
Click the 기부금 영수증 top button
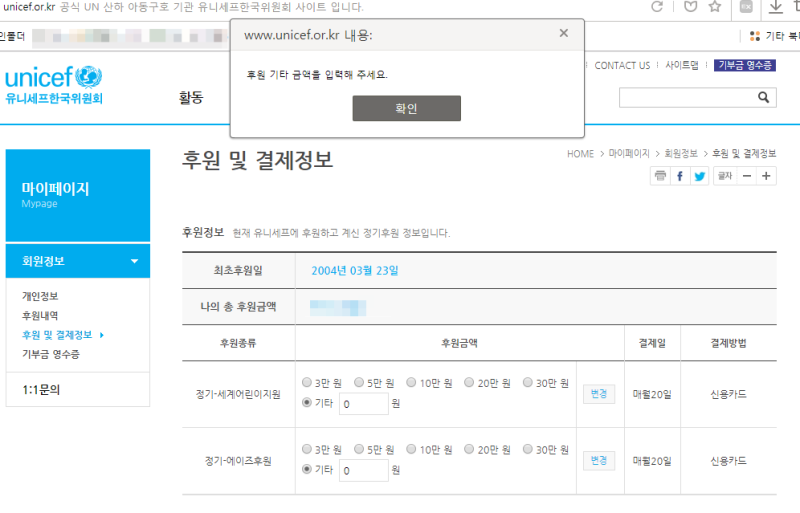coord(744,65)
